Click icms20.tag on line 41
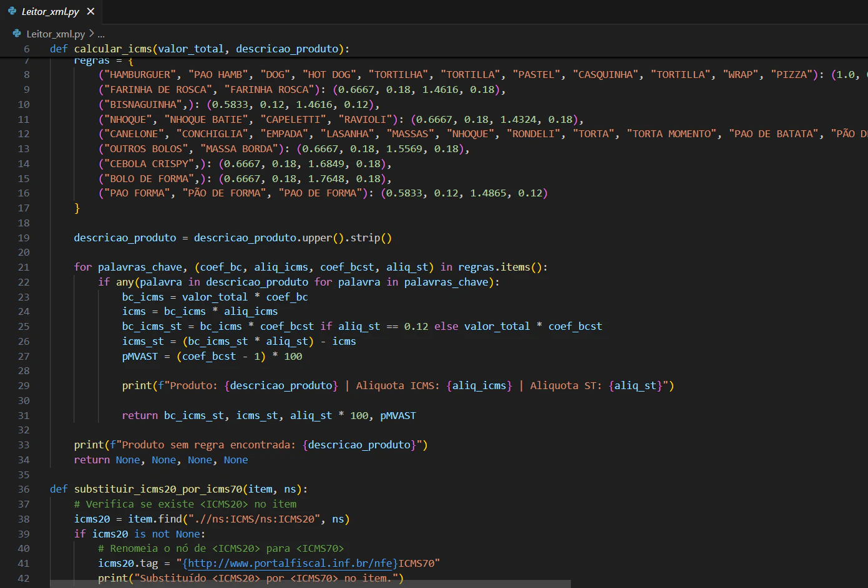Viewport: 868px width, 588px height. click(x=128, y=563)
